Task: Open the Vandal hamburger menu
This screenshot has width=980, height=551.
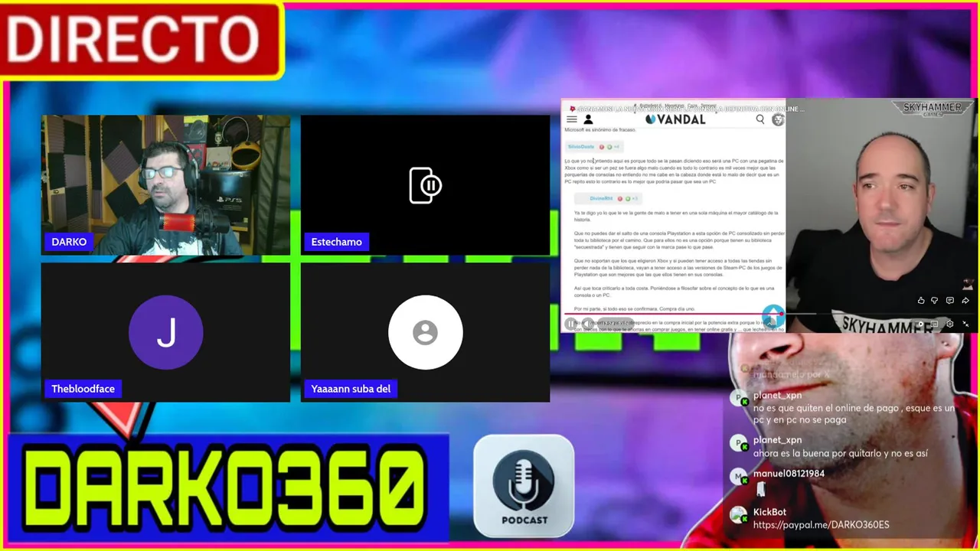Action: (571, 119)
